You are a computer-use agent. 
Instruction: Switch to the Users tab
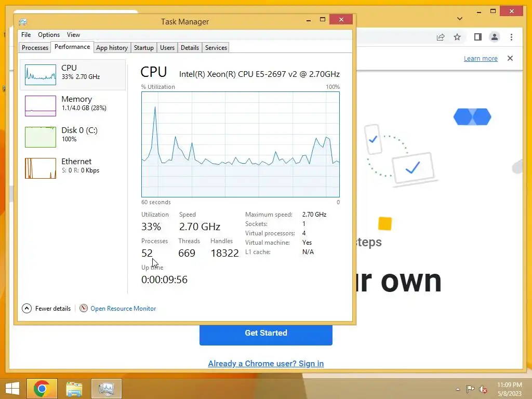point(167,47)
